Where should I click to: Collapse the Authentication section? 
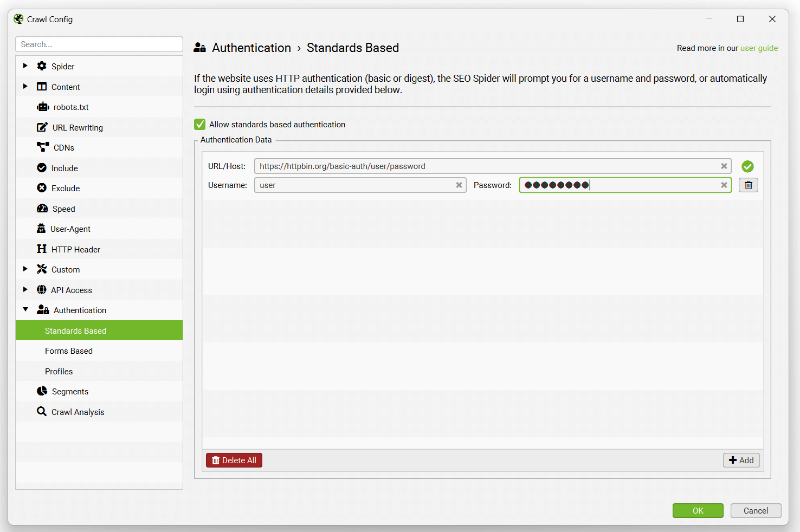[x=25, y=309]
